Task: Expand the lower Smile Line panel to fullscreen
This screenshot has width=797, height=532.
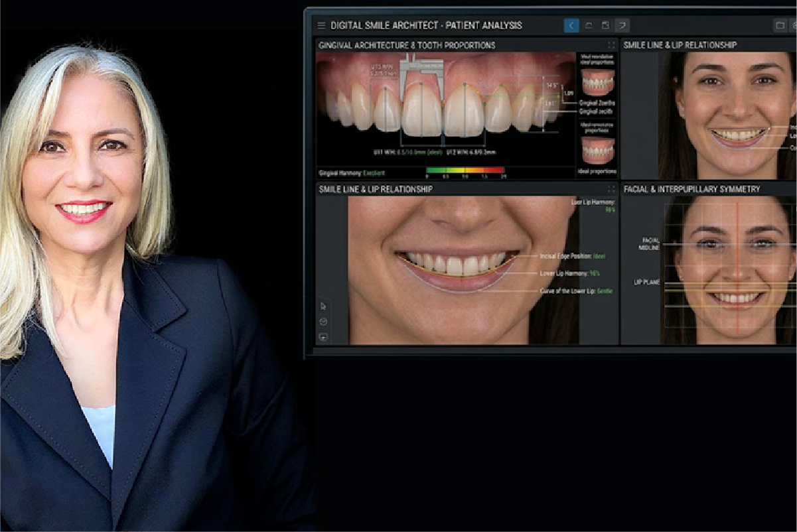Action: click(x=611, y=189)
